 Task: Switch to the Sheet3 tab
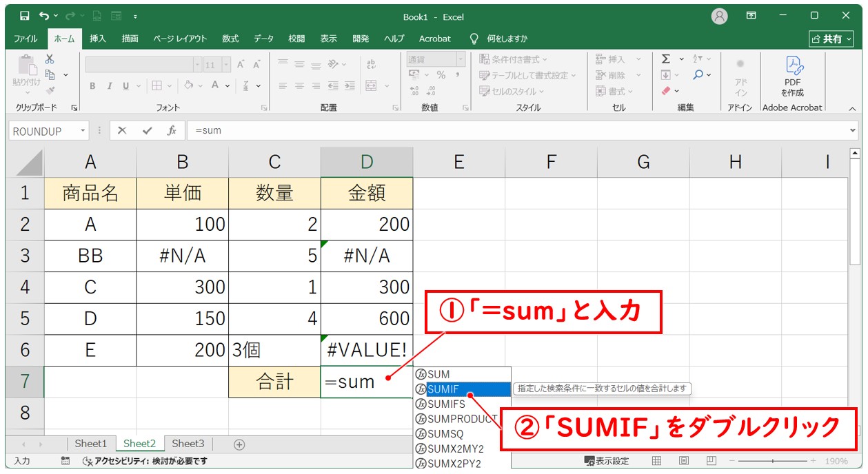pyautogui.click(x=188, y=444)
